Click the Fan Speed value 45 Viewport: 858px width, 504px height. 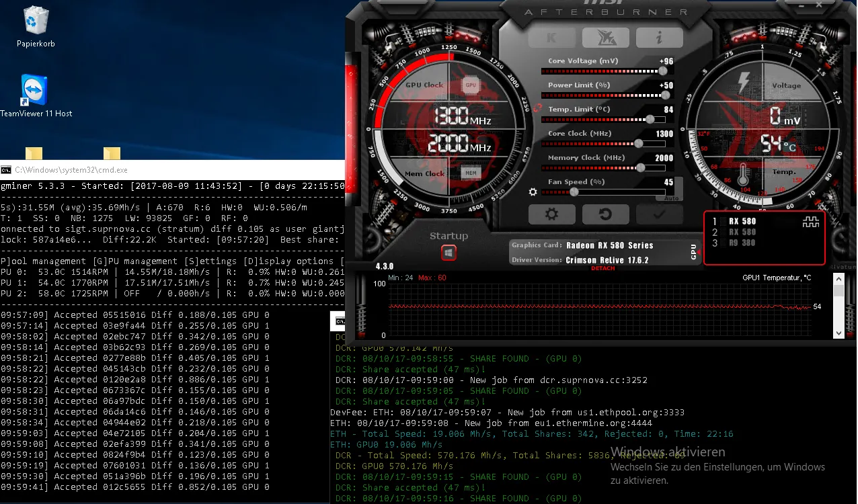click(x=668, y=182)
